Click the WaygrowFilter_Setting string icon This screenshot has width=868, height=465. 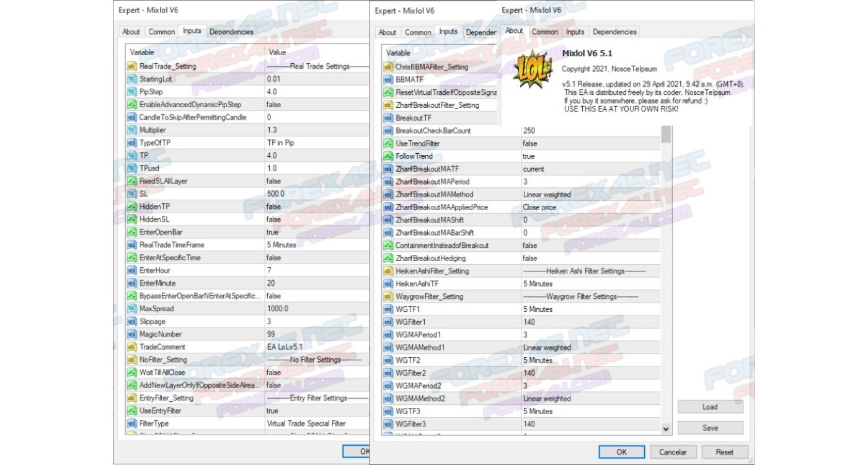click(387, 296)
